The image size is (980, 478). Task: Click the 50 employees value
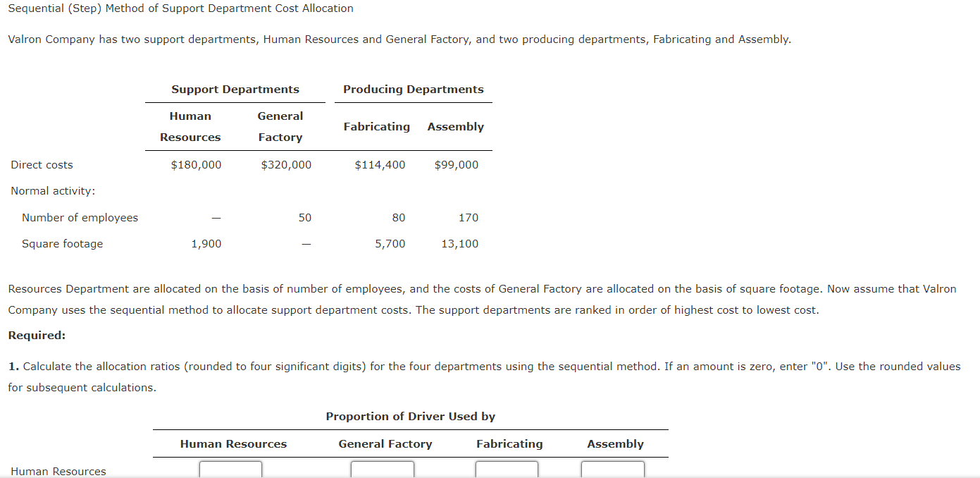pos(304,218)
